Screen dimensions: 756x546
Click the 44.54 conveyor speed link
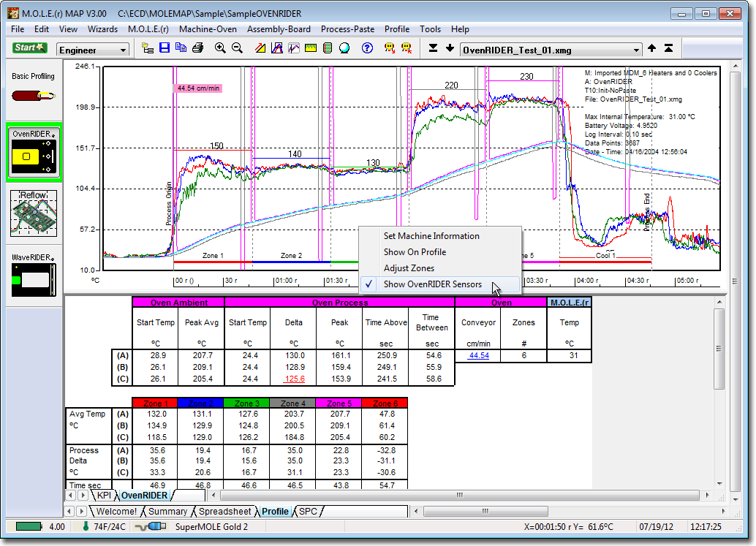click(479, 356)
